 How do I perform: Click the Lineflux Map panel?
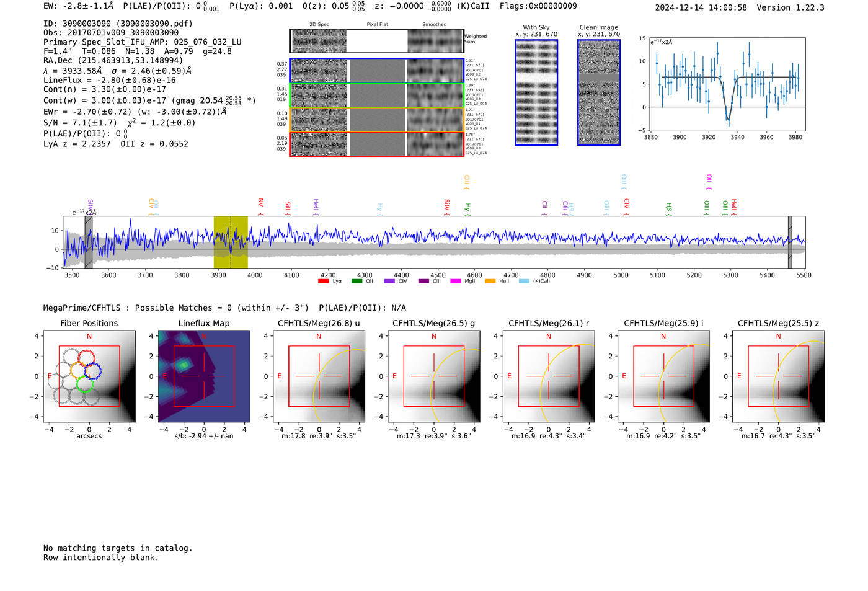[x=204, y=376]
